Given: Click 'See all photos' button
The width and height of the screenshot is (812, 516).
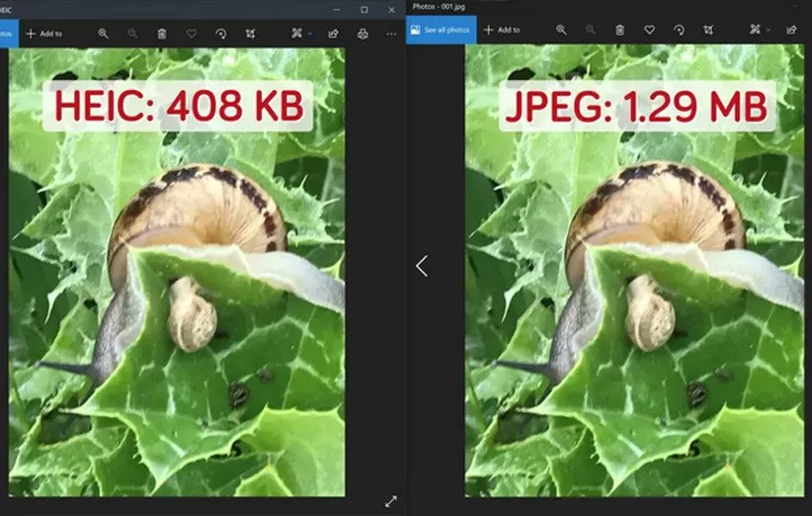Looking at the screenshot, I should coord(441,30).
